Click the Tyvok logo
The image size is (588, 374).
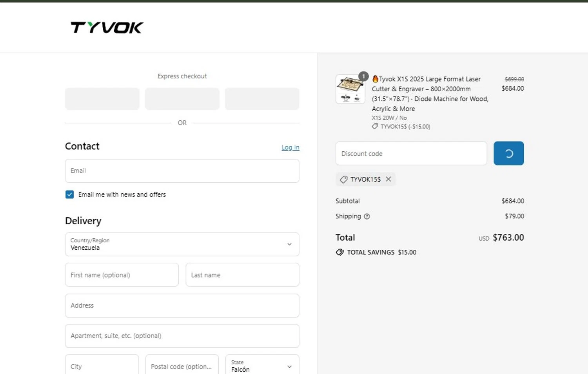(107, 27)
